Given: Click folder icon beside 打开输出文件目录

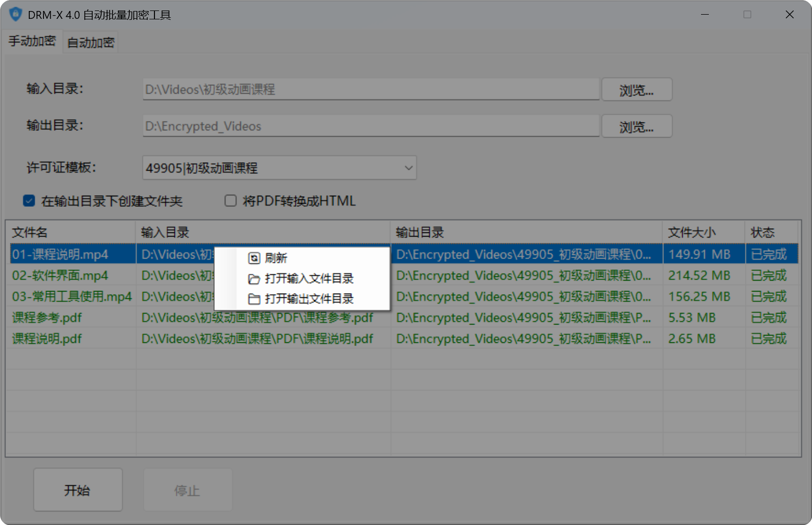Looking at the screenshot, I should click(254, 299).
